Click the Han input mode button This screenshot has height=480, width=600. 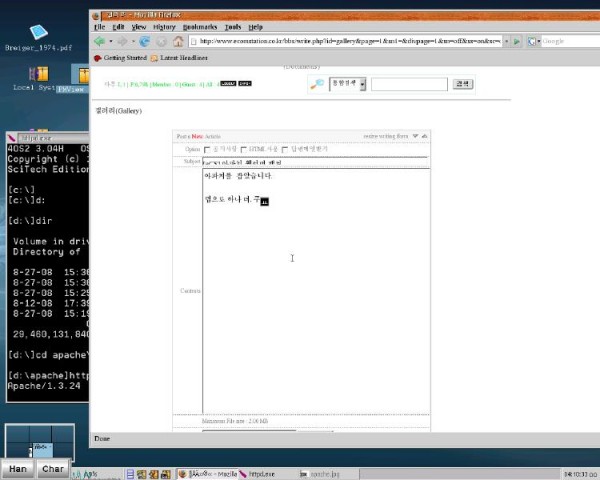coord(18,468)
